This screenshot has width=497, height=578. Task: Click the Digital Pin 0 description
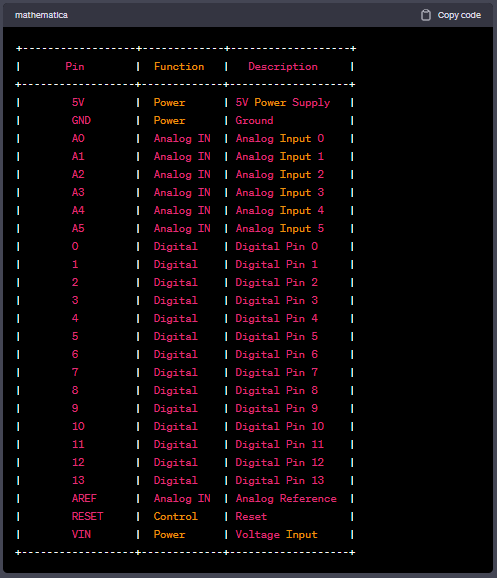277,246
